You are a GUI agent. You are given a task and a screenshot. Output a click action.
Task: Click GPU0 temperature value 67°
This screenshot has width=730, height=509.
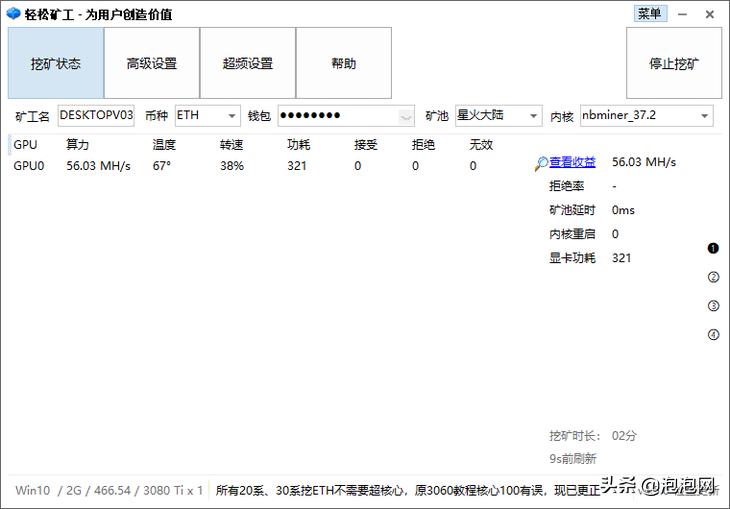coord(162,166)
